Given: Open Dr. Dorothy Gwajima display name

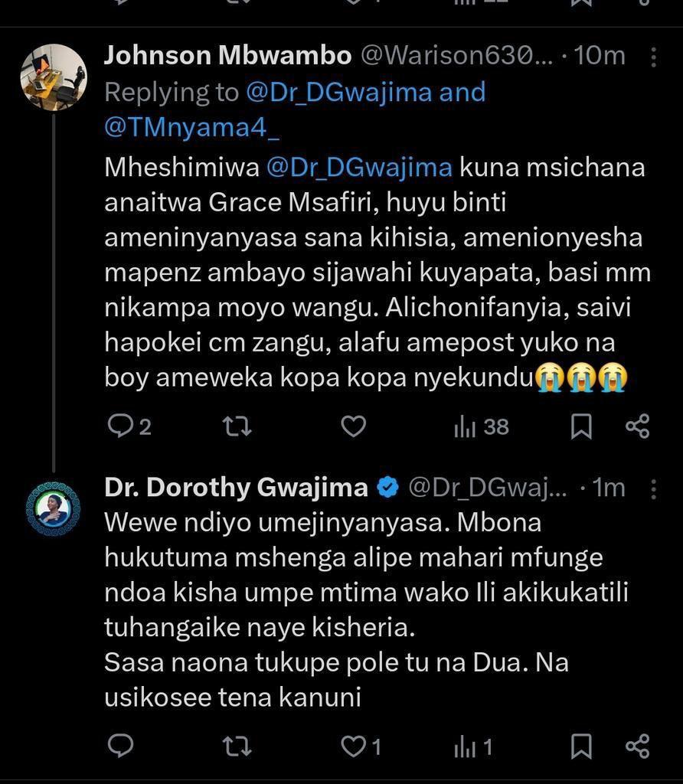Looking at the screenshot, I should tap(236, 487).
